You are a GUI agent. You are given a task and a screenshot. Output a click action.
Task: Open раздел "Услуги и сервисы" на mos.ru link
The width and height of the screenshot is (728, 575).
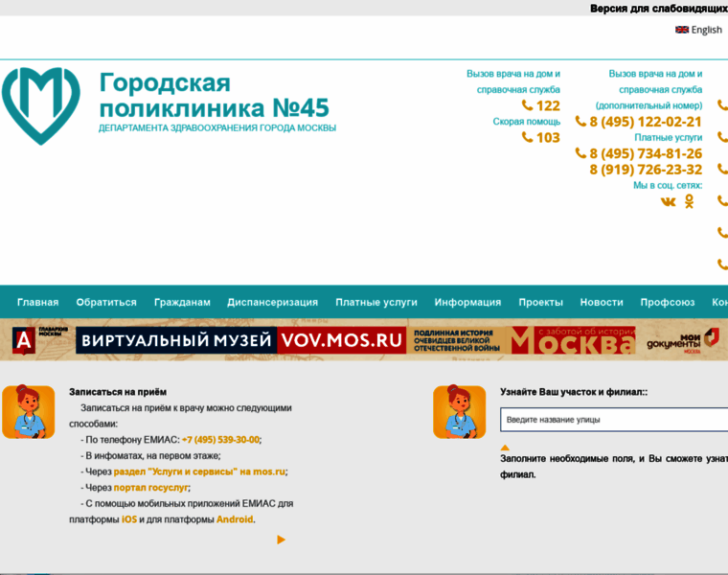coord(199,471)
